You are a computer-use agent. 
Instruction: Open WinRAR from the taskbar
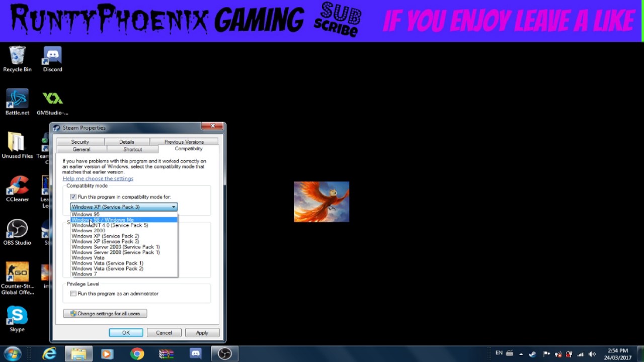pyautogui.click(x=166, y=354)
